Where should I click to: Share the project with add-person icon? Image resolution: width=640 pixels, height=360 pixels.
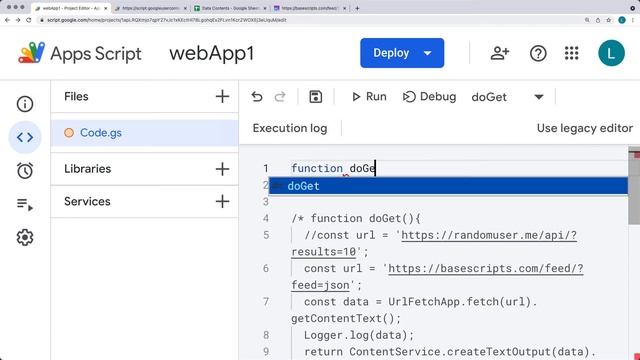pos(500,53)
